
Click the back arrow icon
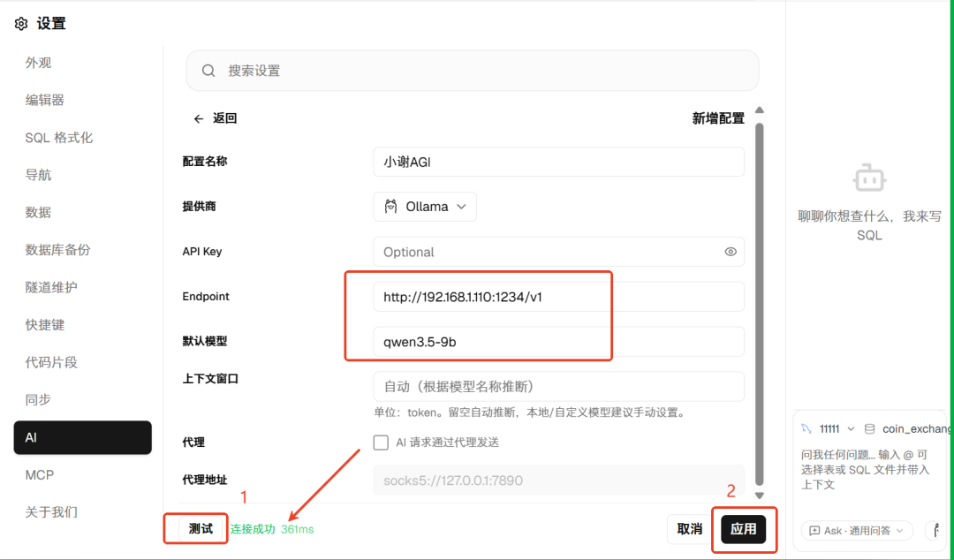(x=199, y=118)
